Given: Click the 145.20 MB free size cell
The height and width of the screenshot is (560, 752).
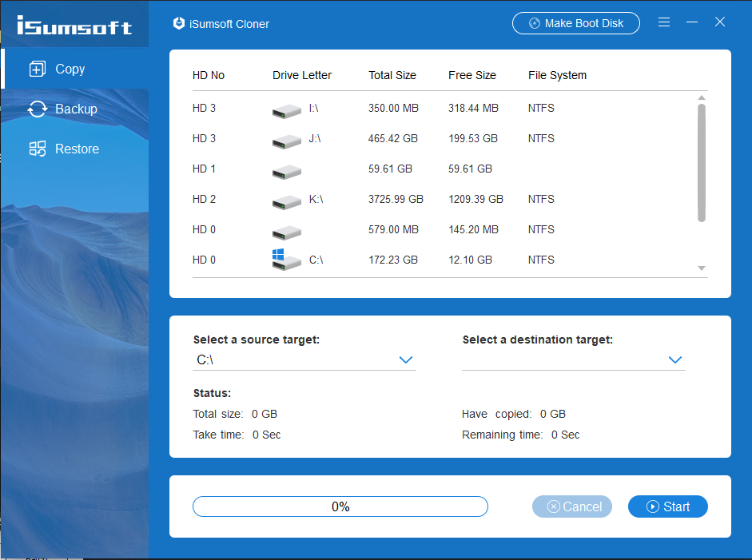Looking at the screenshot, I should pyautogui.click(x=473, y=229).
